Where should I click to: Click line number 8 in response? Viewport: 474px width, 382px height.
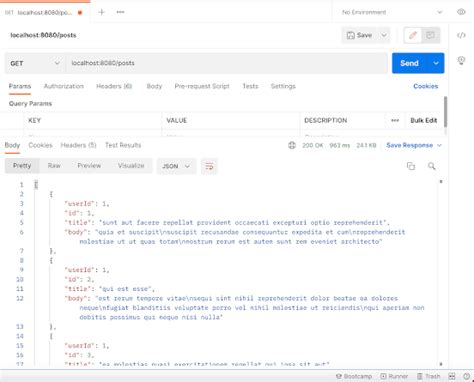(21, 260)
